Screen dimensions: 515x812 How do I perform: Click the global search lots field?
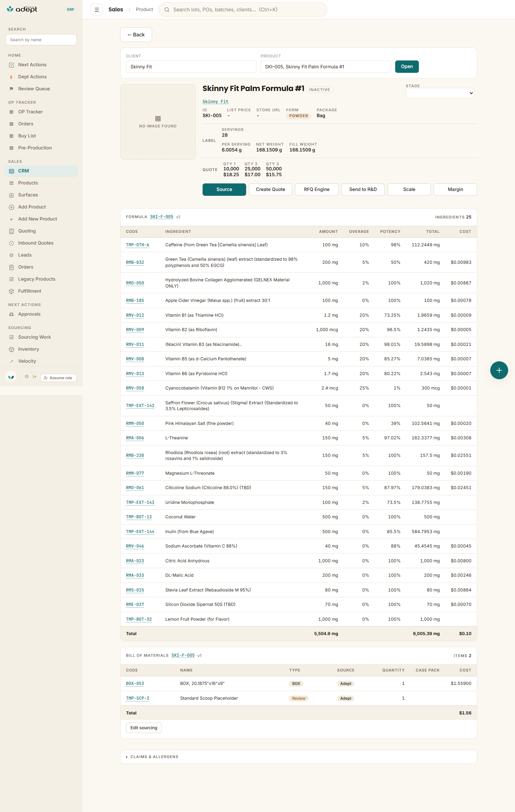(x=243, y=10)
